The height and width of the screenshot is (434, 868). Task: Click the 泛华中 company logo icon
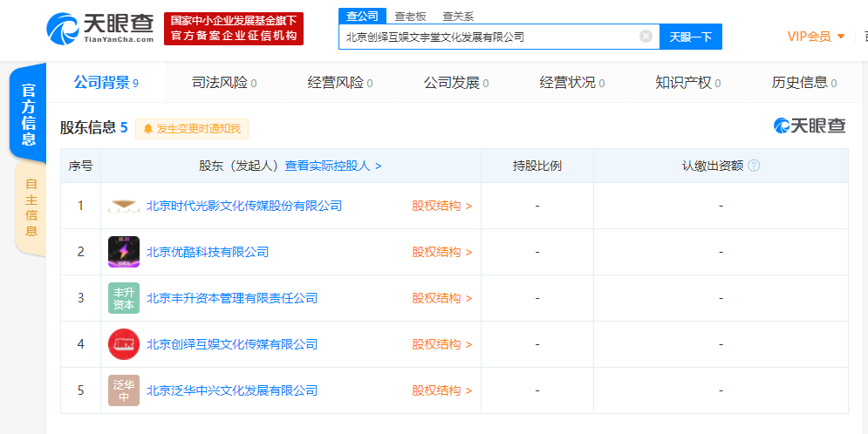(x=124, y=390)
